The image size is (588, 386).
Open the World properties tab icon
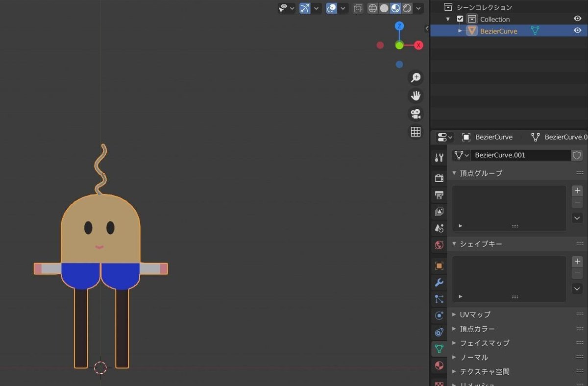tap(439, 245)
